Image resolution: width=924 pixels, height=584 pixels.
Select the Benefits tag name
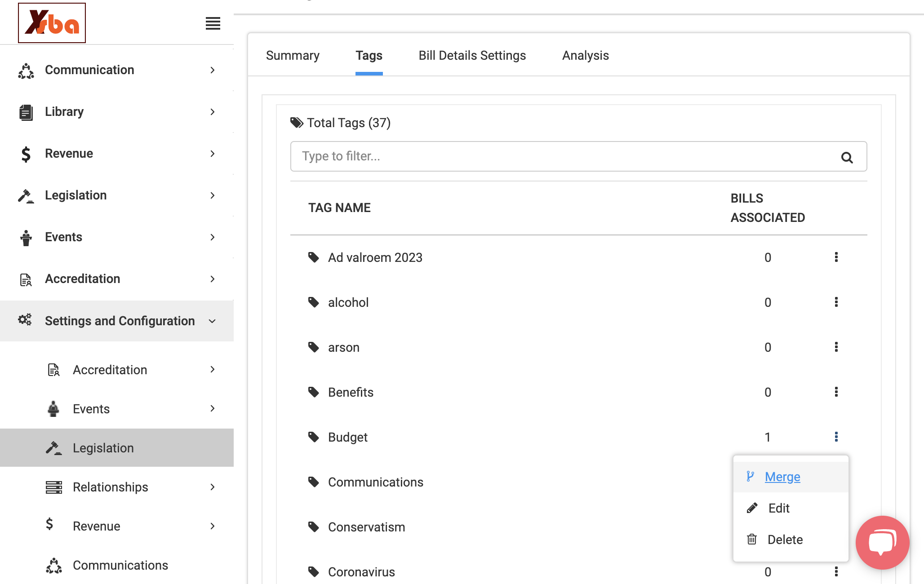click(x=351, y=392)
